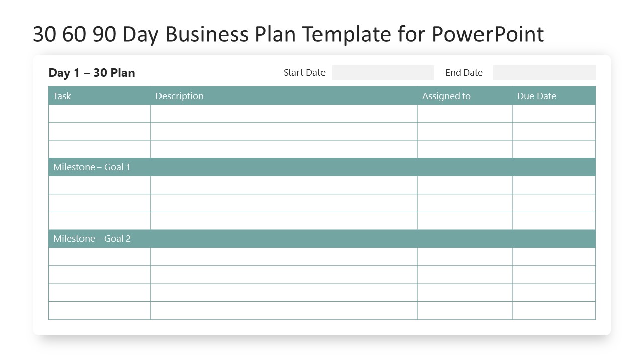Click the 'End Date' text label
This screenshot has height=362, width=644.
coord(464,73)
